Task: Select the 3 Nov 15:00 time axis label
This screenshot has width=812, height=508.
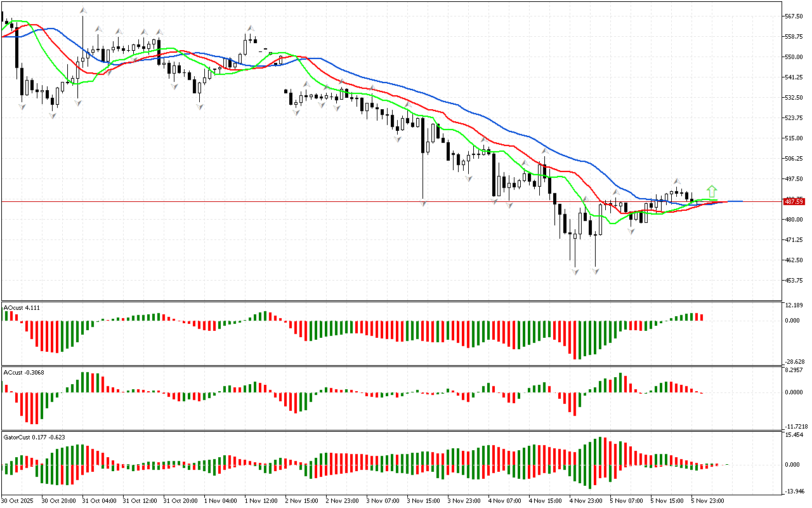Action: [424, 500]
